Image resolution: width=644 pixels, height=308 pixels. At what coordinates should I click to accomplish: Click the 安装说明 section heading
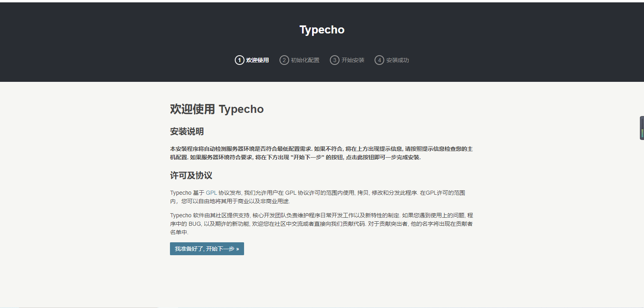(187, 131)
